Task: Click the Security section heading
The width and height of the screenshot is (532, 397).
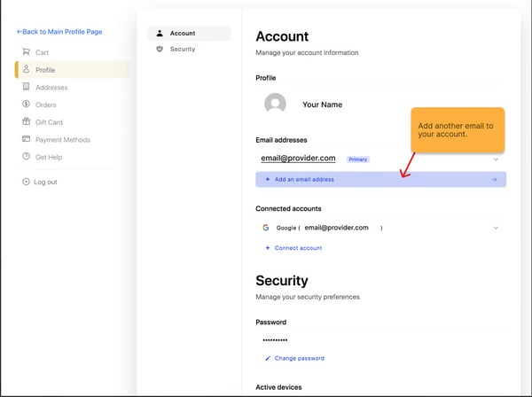Action: coord(282,281)
